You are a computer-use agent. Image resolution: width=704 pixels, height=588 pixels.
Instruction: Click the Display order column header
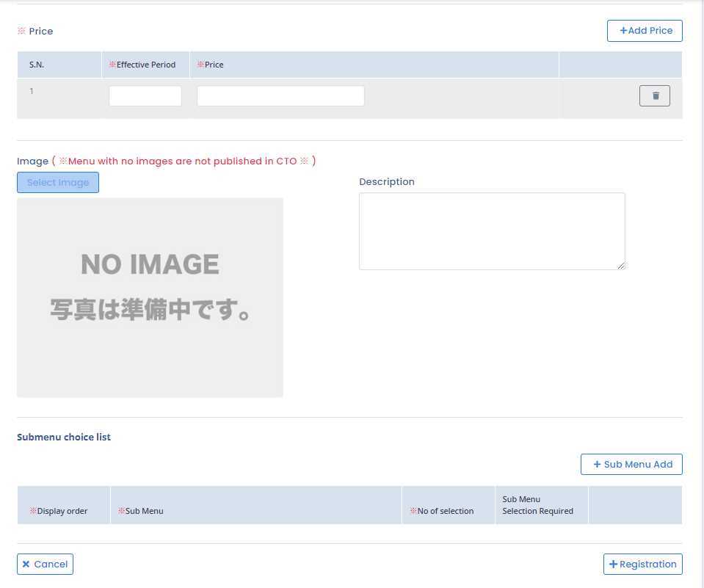pos(62,511)
